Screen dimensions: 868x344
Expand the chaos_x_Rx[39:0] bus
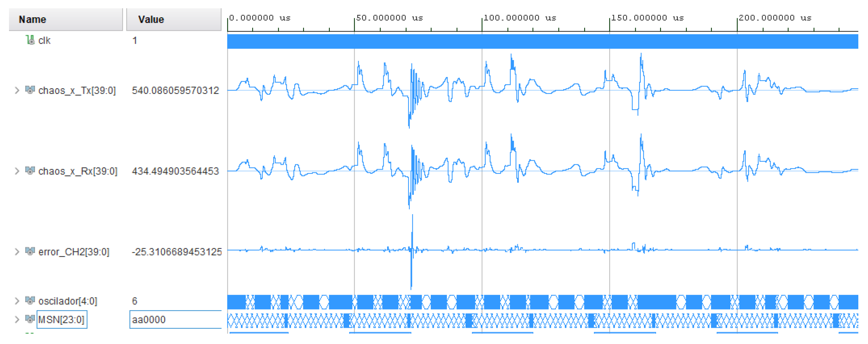(17, 171)
